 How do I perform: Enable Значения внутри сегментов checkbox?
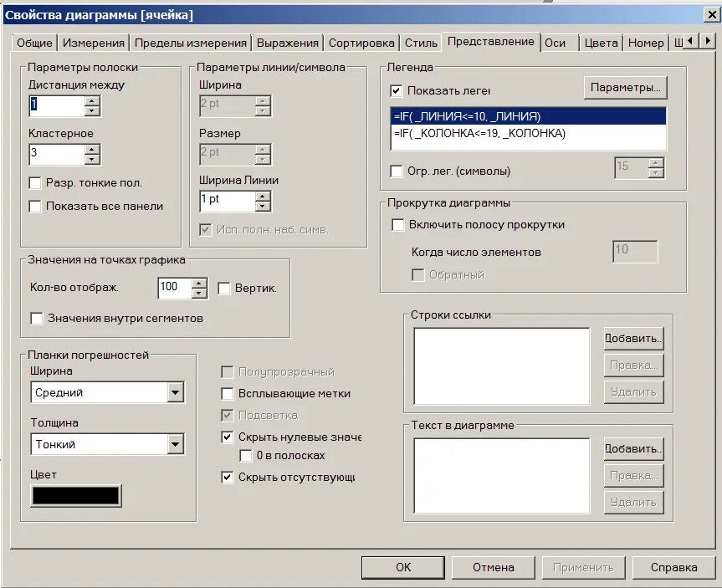click(x=36, y=318)
